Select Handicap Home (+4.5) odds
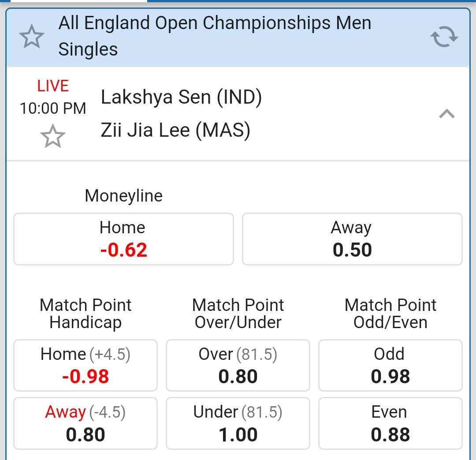The image size is (476, 460). point(86,365)
